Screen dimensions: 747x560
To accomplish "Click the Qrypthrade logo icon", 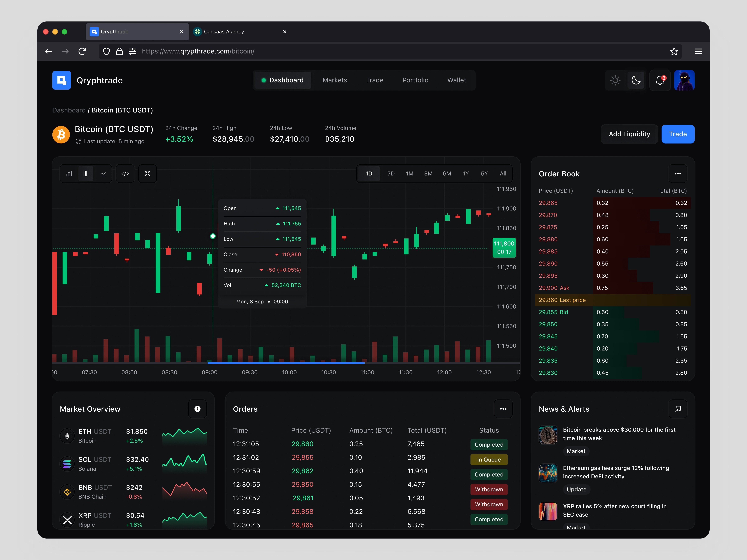I will [x=61, y=80].
